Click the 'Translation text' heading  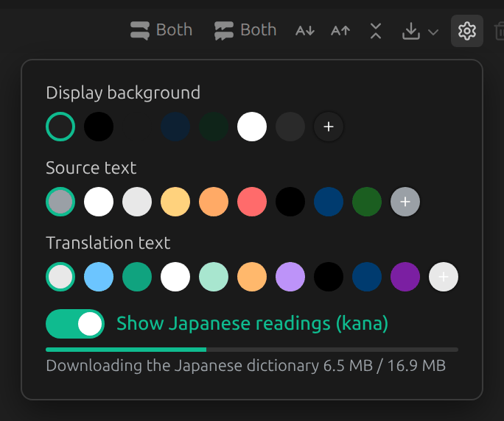(x=108, y=243)
